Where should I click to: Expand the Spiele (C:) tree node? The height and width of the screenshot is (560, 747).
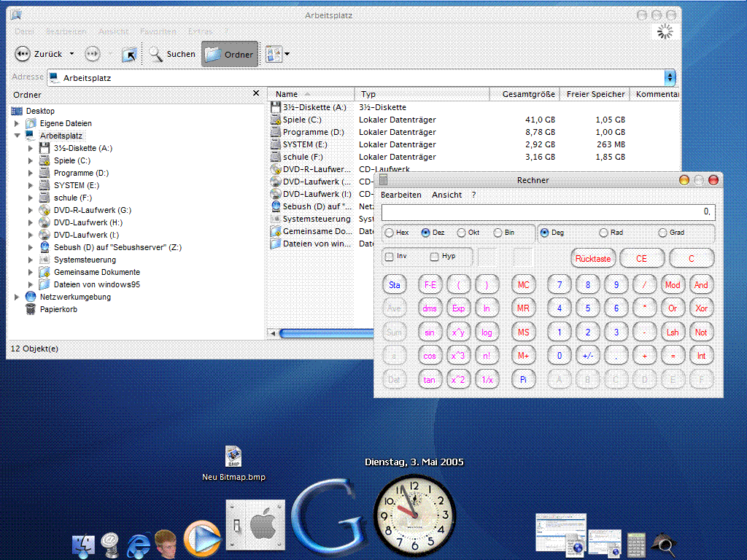click(31, 160)
